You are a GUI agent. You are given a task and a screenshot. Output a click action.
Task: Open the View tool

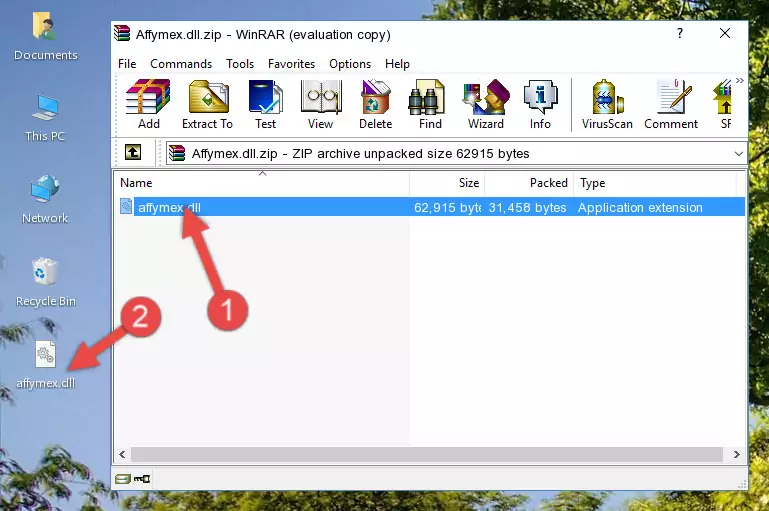[321, 104]
